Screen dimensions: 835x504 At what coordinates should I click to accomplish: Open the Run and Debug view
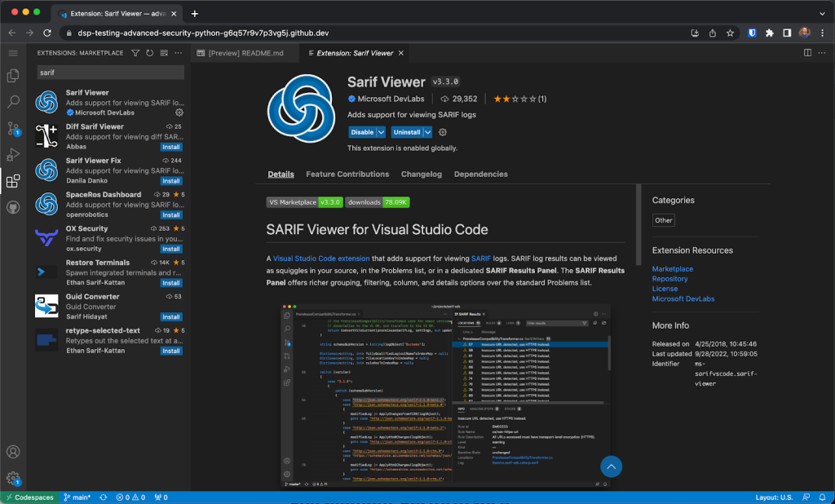(x=13, y=155)
